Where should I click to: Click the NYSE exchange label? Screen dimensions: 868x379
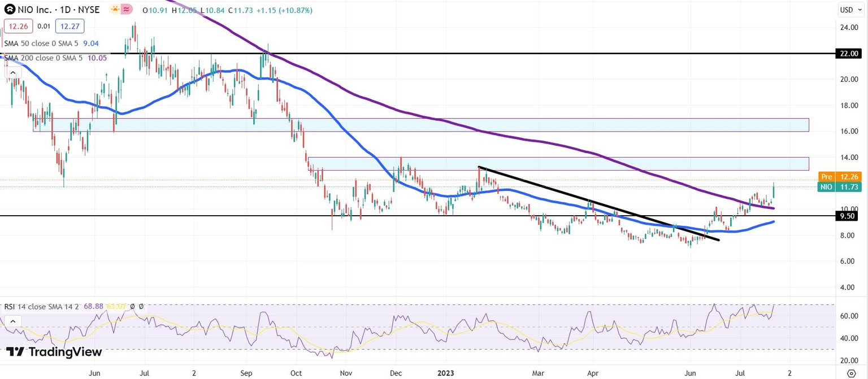point(89,10)
